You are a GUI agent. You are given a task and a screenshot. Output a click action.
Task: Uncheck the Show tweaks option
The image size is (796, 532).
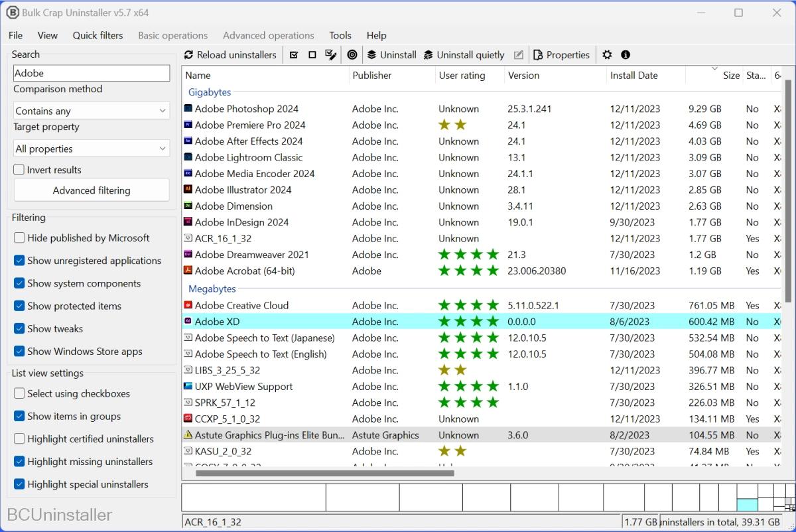click(x=19, y=329)
